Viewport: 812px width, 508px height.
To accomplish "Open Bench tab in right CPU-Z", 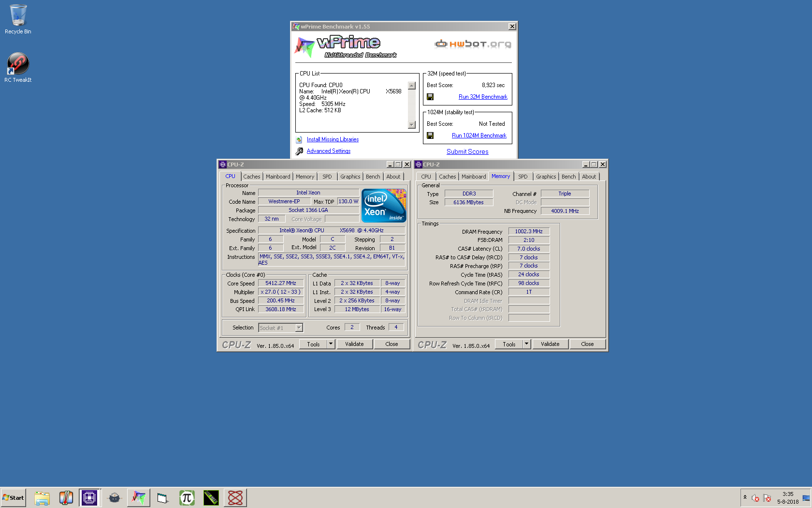I will pos(569,177).
